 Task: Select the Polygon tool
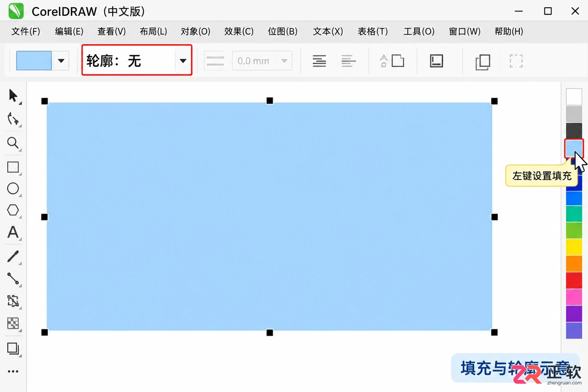tap(13, 210)
